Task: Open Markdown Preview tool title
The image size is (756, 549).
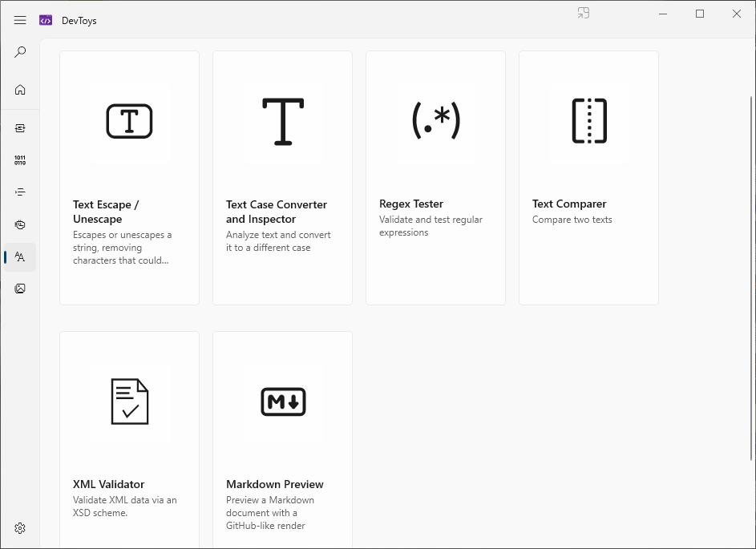Action: pos(275,484)
